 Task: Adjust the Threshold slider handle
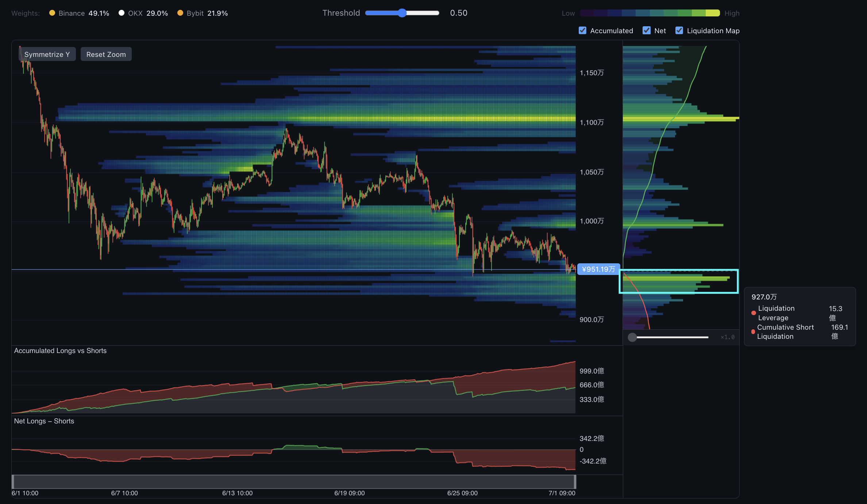click(402, 13)
